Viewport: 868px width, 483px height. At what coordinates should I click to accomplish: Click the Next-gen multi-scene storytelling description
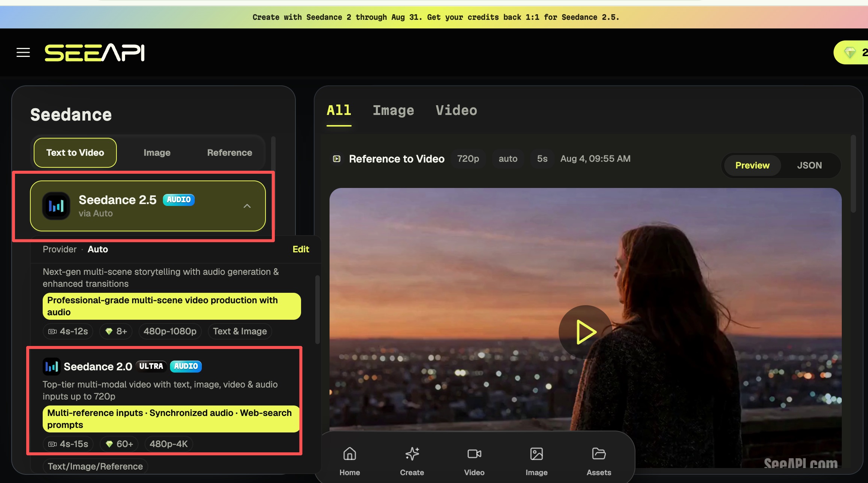click(161, 278)
